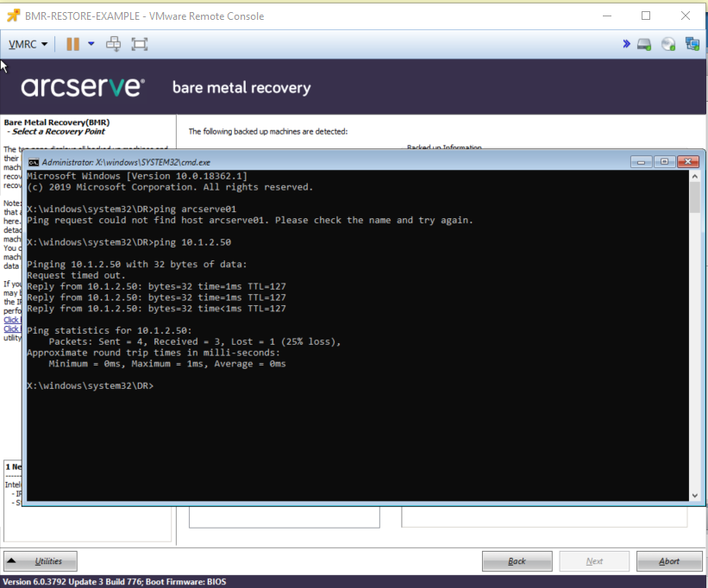Click the Abort button

tap(669, 561)
